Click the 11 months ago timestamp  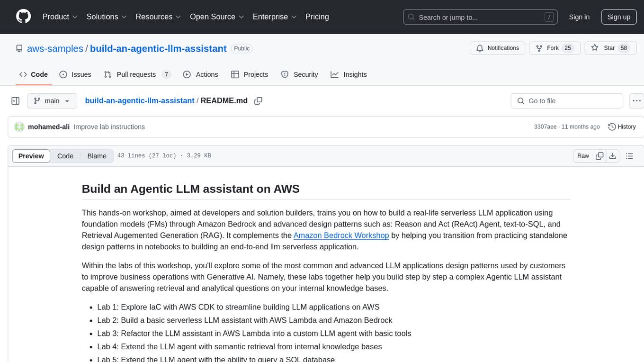pyautogui.click(x=581, y=127)
